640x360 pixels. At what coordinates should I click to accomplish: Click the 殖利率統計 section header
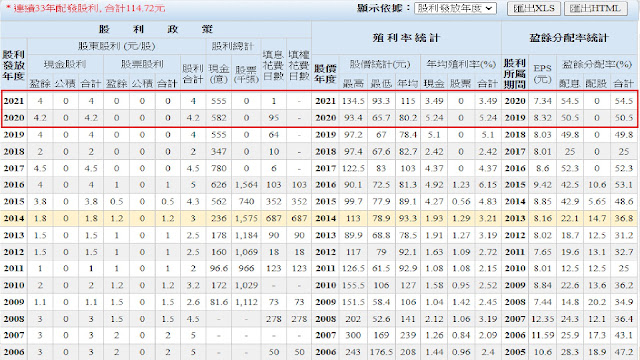406,38
